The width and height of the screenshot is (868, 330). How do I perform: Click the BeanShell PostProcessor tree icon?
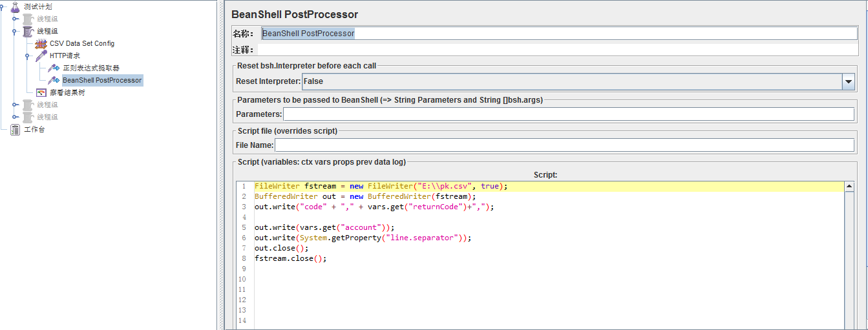pos(54,80)
